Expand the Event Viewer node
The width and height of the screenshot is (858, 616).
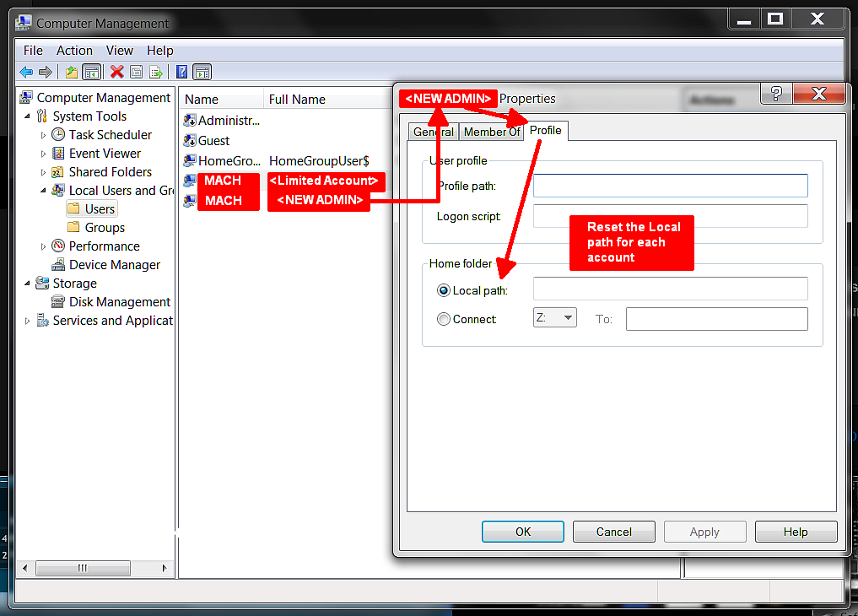43,154
